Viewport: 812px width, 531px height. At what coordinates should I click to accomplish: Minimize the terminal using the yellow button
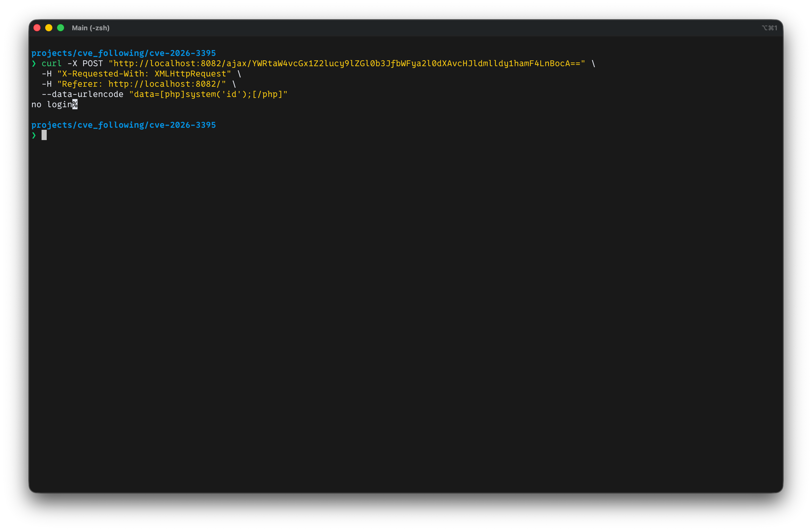coord(49,28)
